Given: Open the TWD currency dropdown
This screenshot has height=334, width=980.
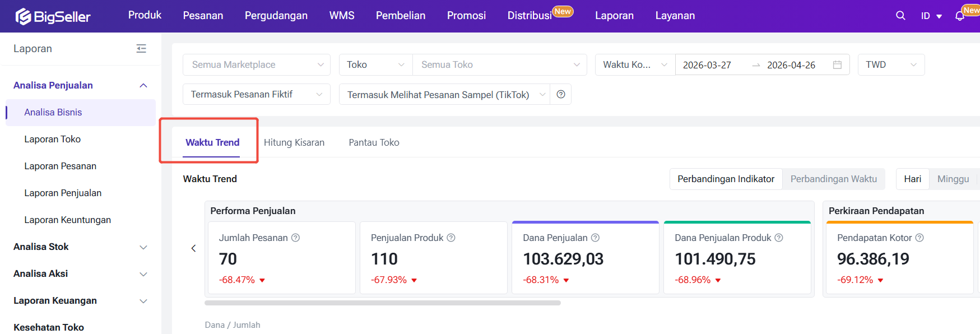Looking at the screenshot, I should point(891,65).
